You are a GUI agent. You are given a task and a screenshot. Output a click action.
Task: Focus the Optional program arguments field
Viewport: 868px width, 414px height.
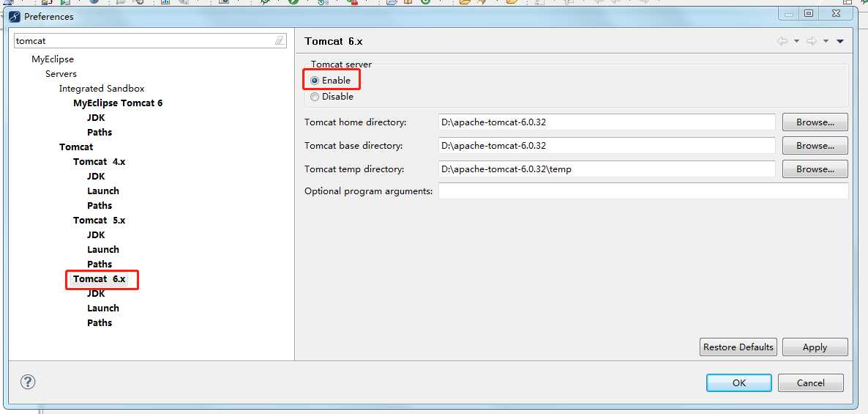tap(643, 191)
